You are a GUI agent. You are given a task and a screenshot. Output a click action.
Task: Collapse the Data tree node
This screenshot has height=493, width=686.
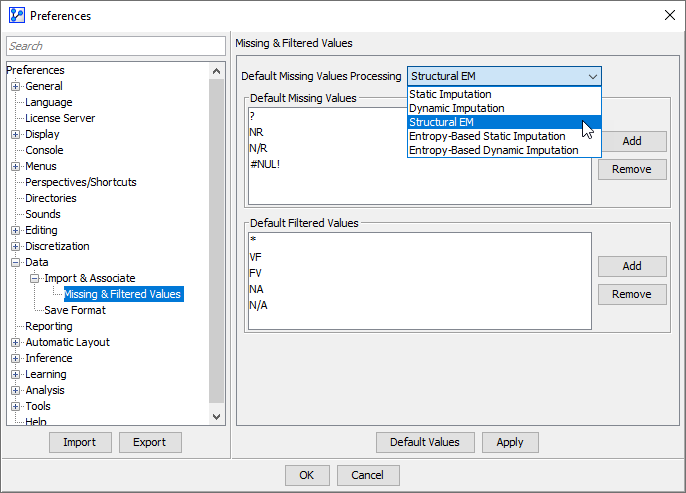coord(16,262)
